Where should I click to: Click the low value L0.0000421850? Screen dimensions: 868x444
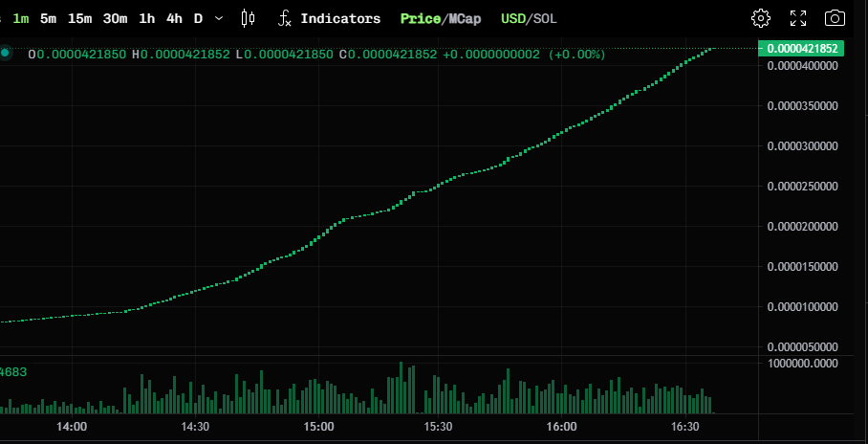[x=284, y=55]
